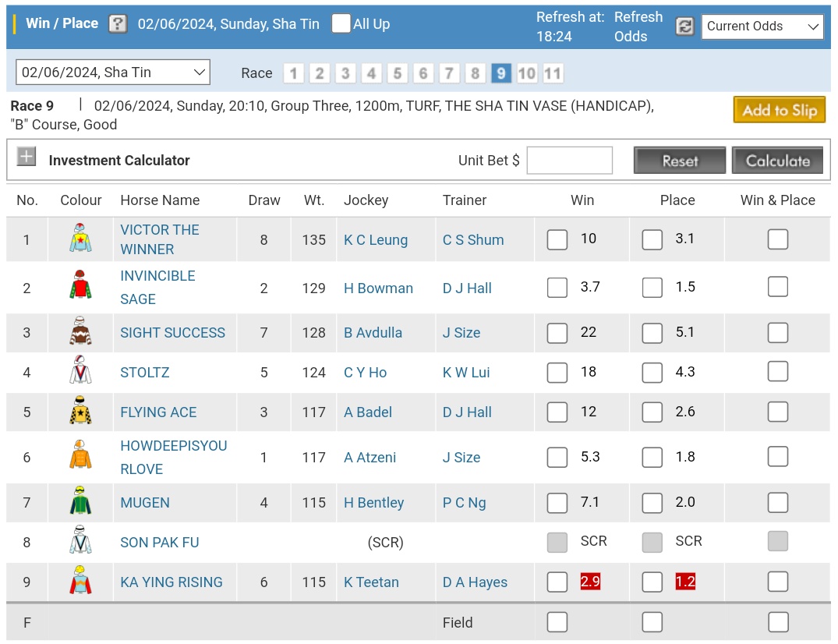
Task: Expand the Investment Calculator plus icon
Action: (x=27, y=157)
